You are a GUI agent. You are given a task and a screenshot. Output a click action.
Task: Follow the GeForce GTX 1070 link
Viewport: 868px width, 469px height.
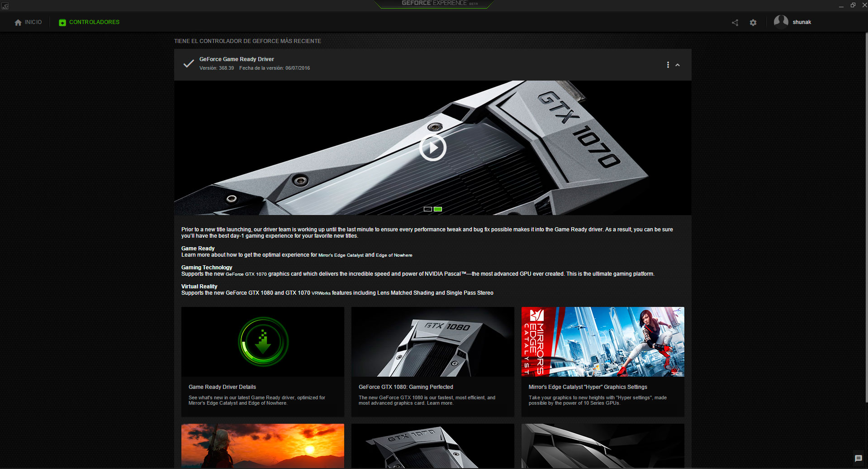coord(246,274)
